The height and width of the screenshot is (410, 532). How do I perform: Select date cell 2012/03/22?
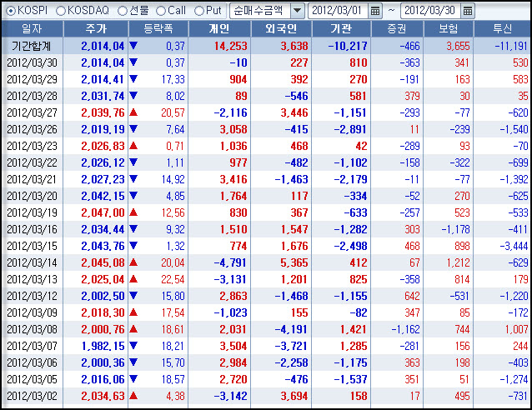(32, 162)
